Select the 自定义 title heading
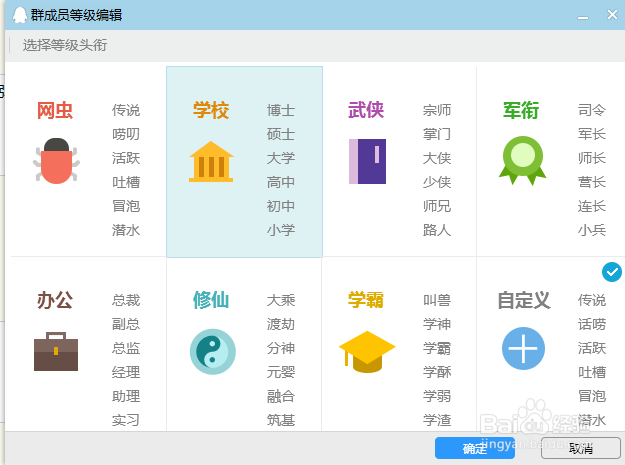The width and height of the screenshot is (625, 465). click(524, 300)
